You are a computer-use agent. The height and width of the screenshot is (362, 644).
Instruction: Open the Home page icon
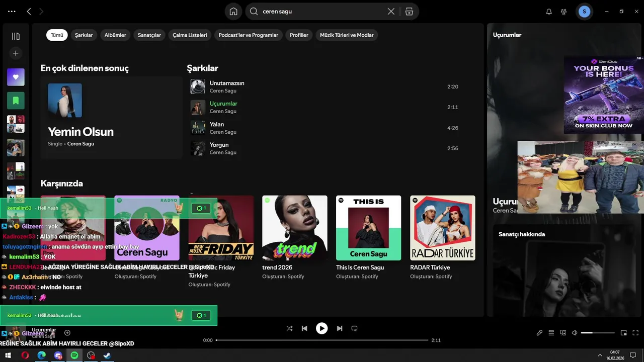coord(233,11)
